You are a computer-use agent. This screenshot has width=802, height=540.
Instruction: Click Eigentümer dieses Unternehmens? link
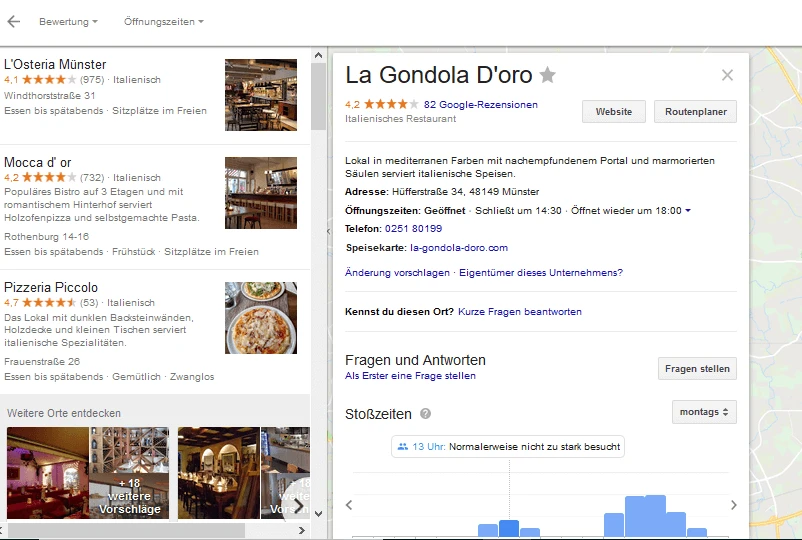tap(541, 273)
